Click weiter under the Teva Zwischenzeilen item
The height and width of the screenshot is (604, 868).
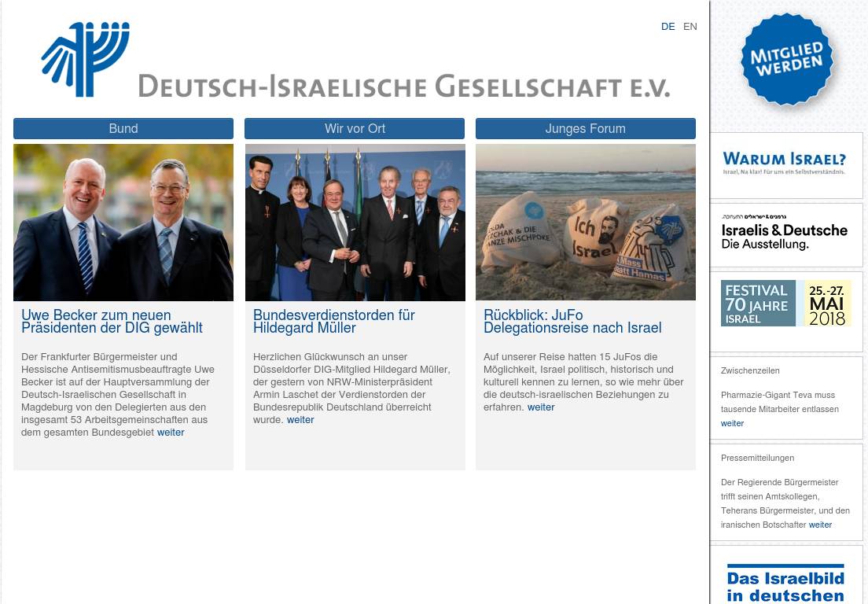[732, 423]
